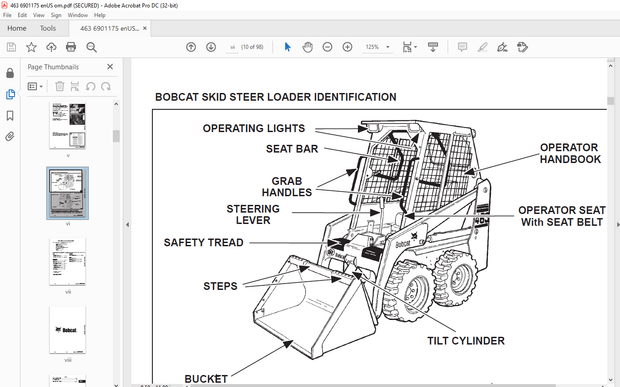Print the document with the printer icon

[71, 47]
